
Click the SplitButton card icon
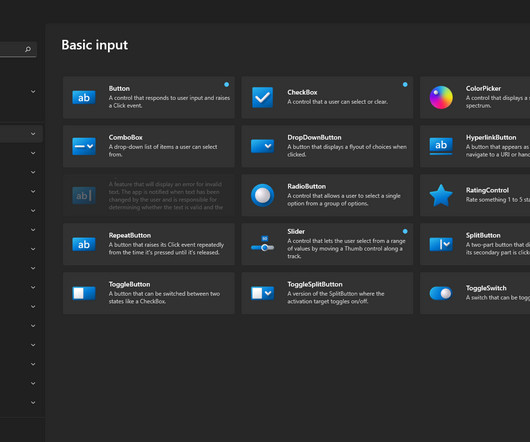pyautogui.click(x=441, y=244)
